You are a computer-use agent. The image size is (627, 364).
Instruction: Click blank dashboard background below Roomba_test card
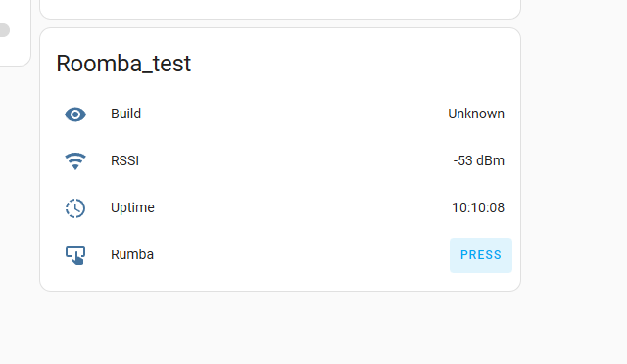(x=280, y=328)
